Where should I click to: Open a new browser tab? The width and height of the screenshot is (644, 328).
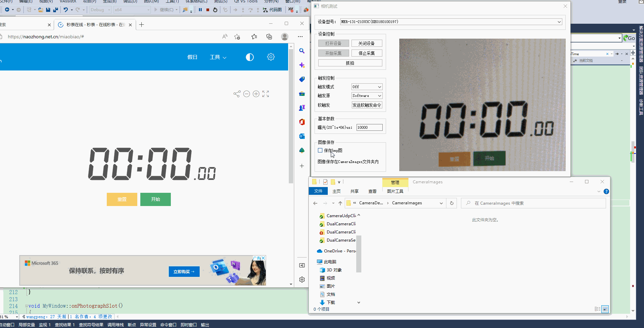142,24
